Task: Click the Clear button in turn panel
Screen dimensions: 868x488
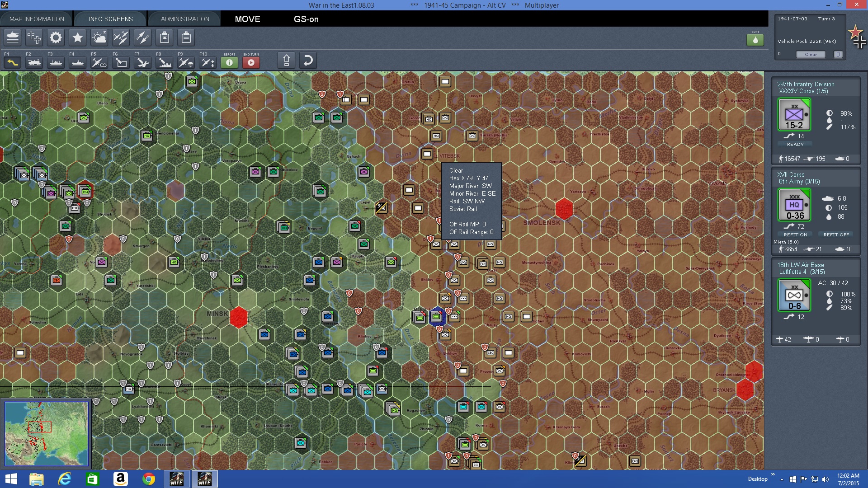Action: 811,54
